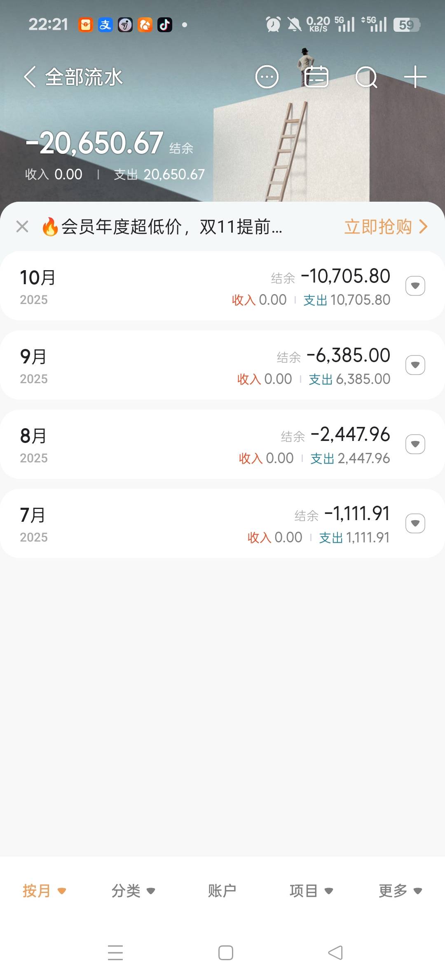Viewport: 445px width, 980px height.
Task: Expand the 9月 2025 month entry
Action: click(x=415, y=365)
